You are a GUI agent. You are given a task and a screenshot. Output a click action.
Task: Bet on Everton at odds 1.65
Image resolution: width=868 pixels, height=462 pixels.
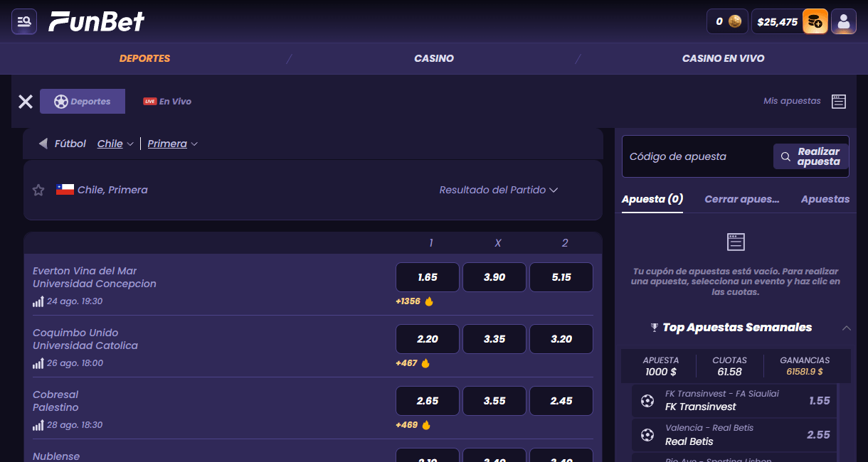[428, 277]
